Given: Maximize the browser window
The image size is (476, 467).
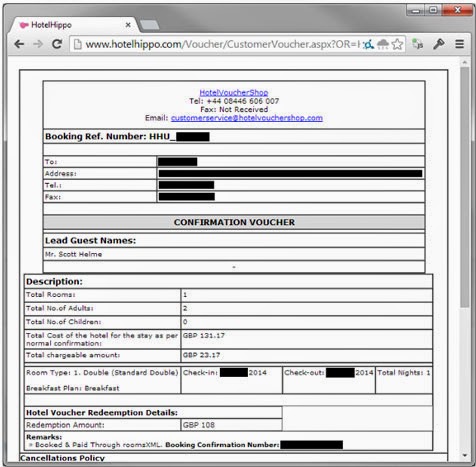Looking at the screenshot, I should [433, 10].
